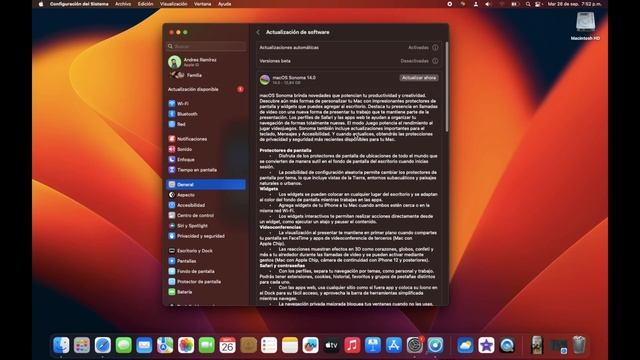
Task: Open Finder from the Dock
Action: point(61,345)
